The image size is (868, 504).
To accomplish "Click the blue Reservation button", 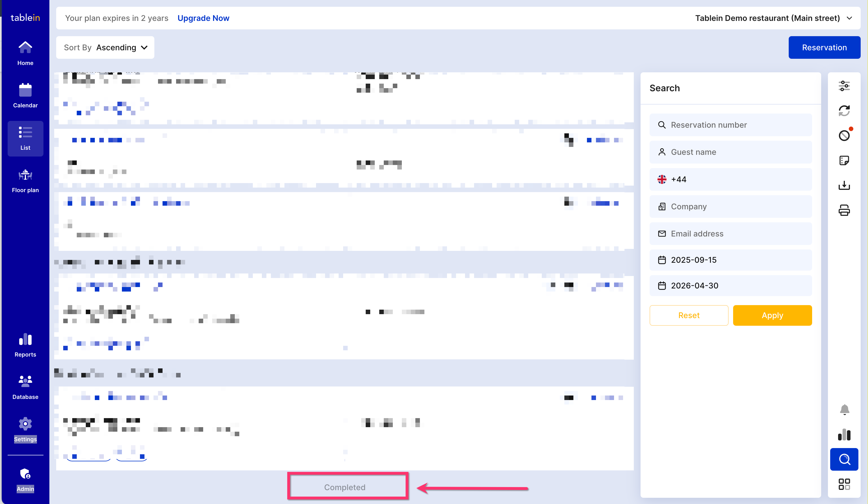I will [824, 47].
